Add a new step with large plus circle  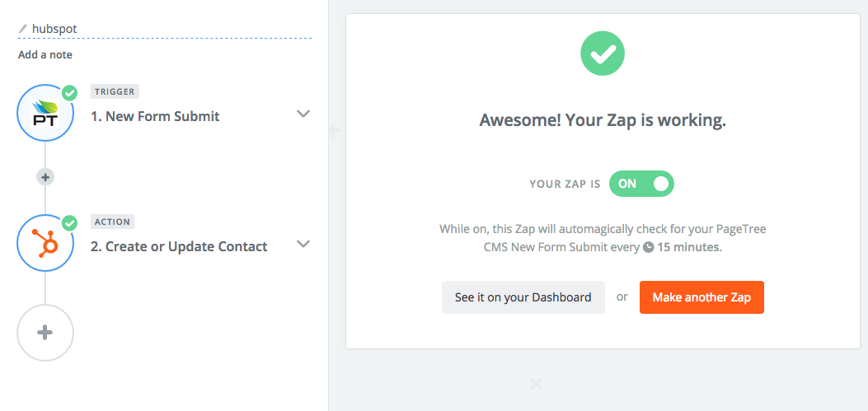(45, 333)
